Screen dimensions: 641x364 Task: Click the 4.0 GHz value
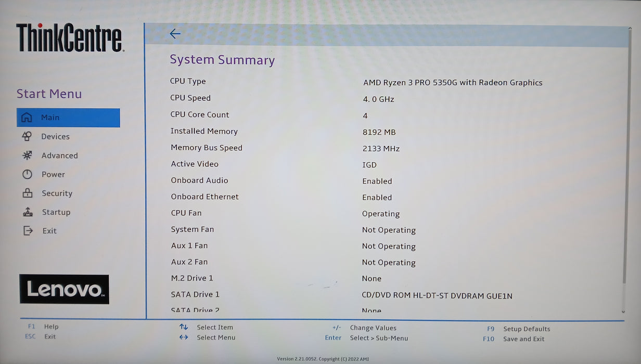point(379,99)
